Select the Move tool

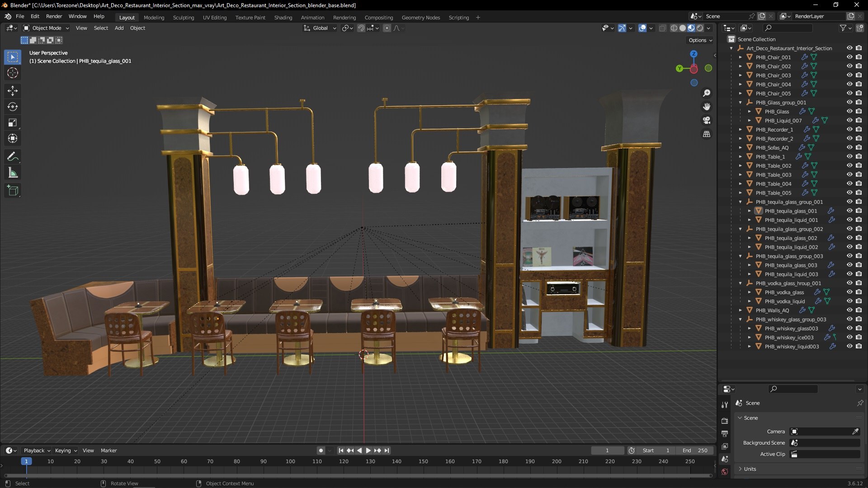13,91
